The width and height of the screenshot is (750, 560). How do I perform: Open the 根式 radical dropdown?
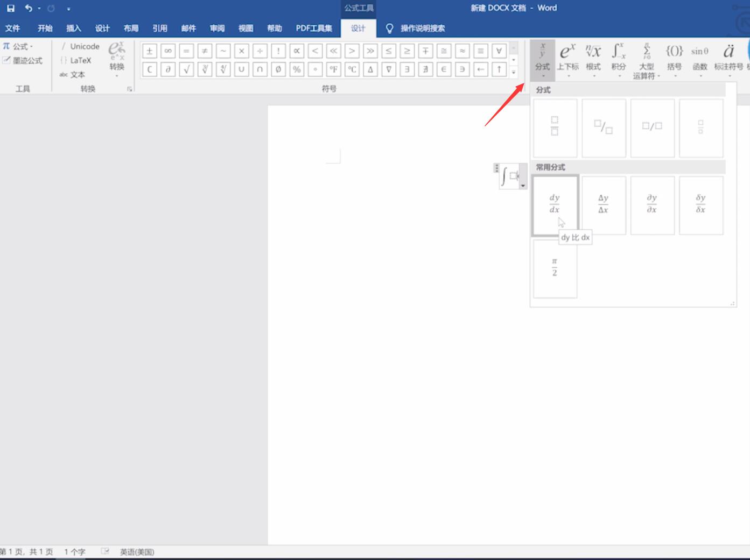593,59
